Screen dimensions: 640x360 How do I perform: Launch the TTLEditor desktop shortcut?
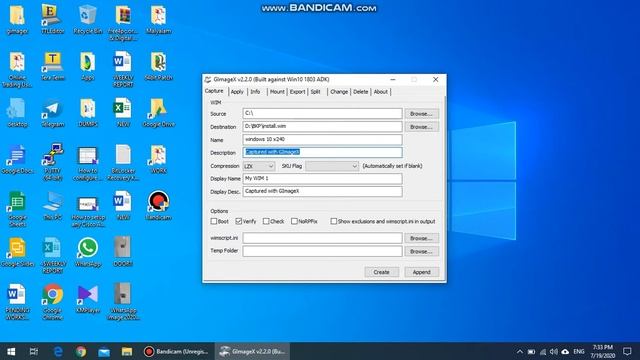coord(52,19)
